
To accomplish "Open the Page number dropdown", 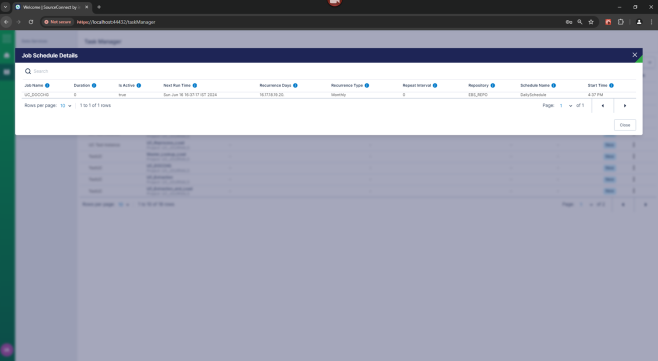I will click(x=566, y=106).
